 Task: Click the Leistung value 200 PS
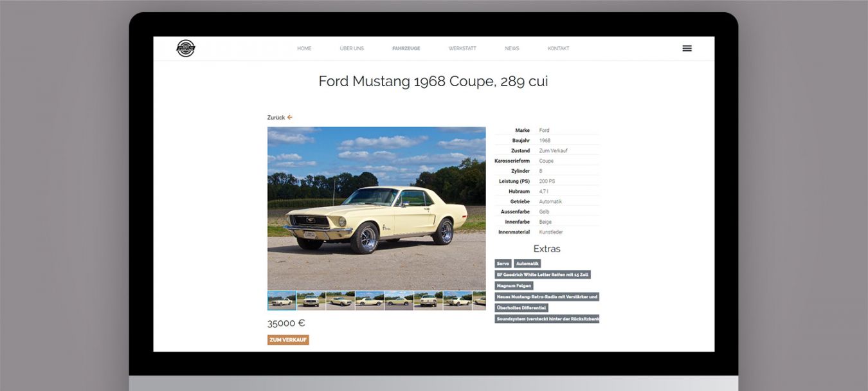pos(547,181)
